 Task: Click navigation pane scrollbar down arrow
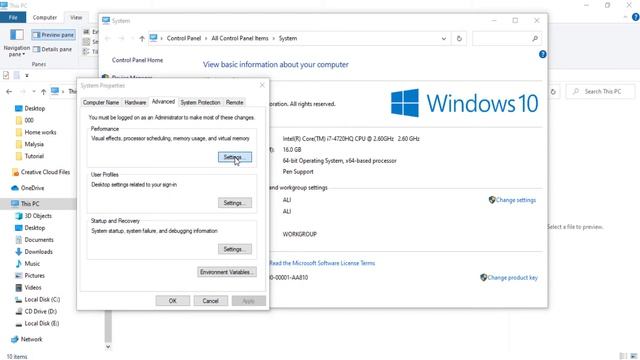108,347
